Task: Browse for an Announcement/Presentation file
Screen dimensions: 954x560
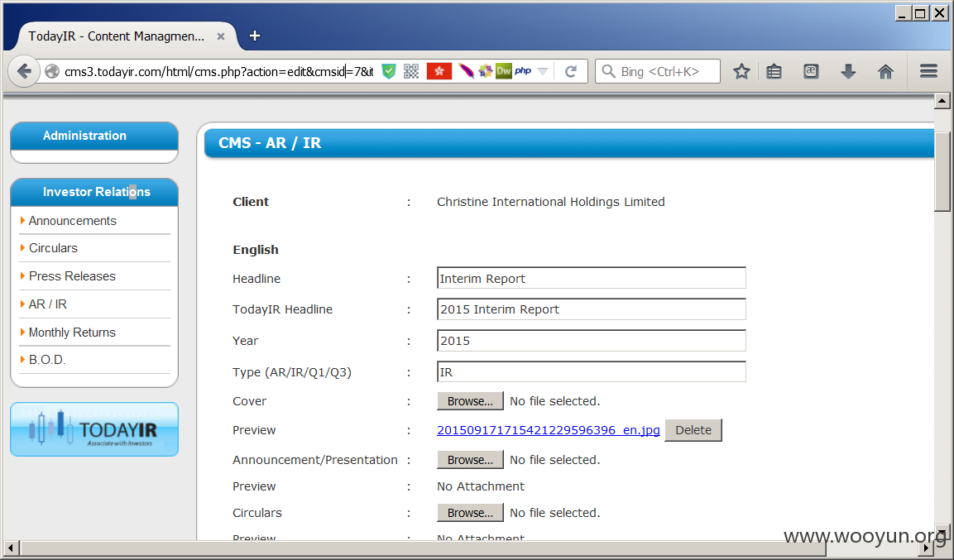Action: coord(470,460)
